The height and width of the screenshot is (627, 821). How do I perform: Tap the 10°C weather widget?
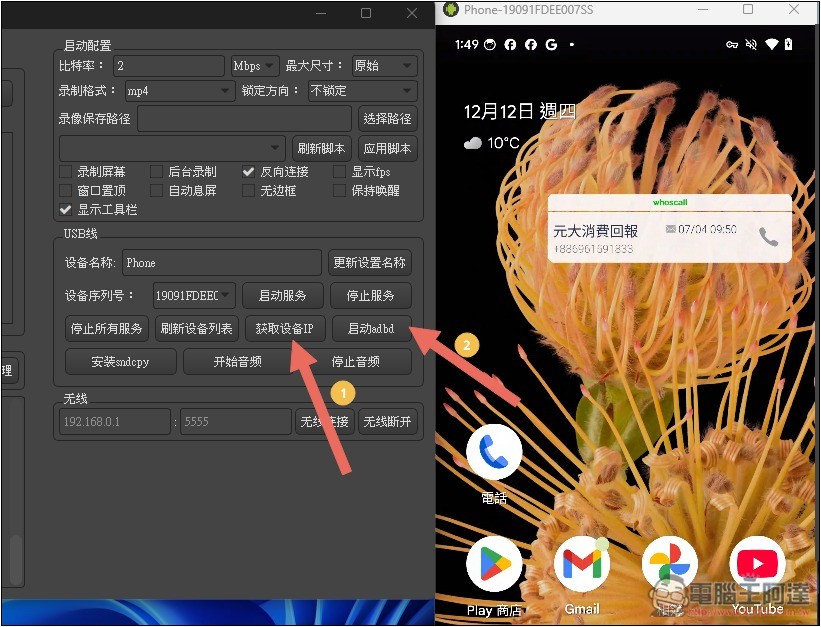(x=491, y=143)
